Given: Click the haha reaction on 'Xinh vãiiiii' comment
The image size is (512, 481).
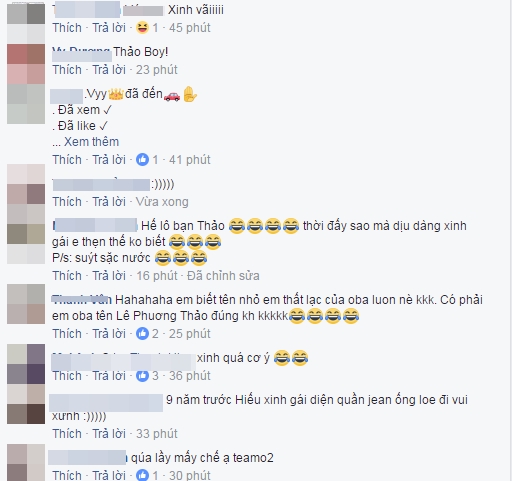Looking at the screenshot, I should (x=142, y=28).
